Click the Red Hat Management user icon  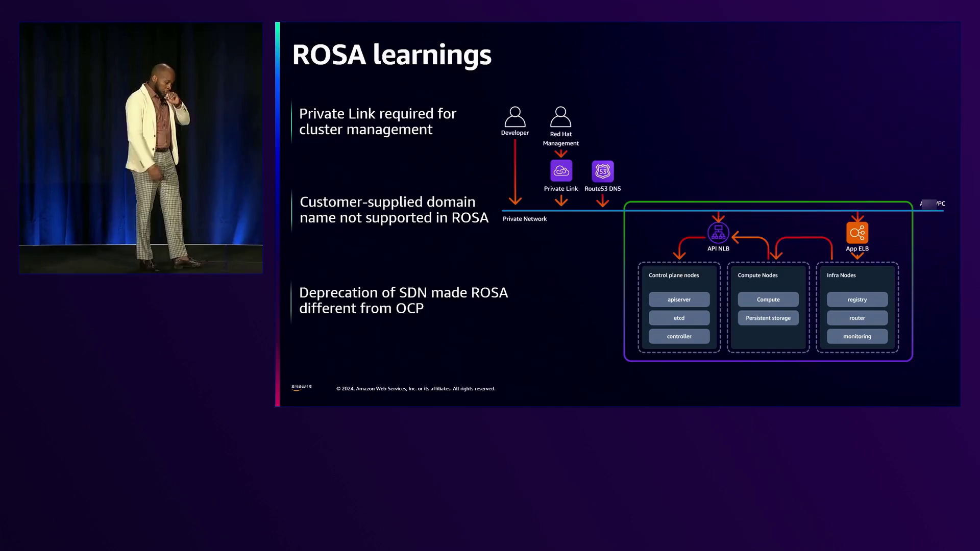(x=560, y=117)
